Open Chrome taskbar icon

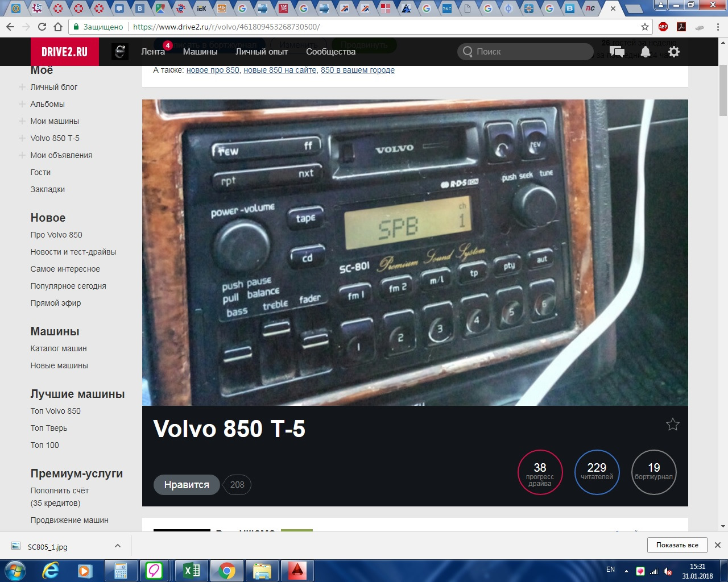pos(226,570)
